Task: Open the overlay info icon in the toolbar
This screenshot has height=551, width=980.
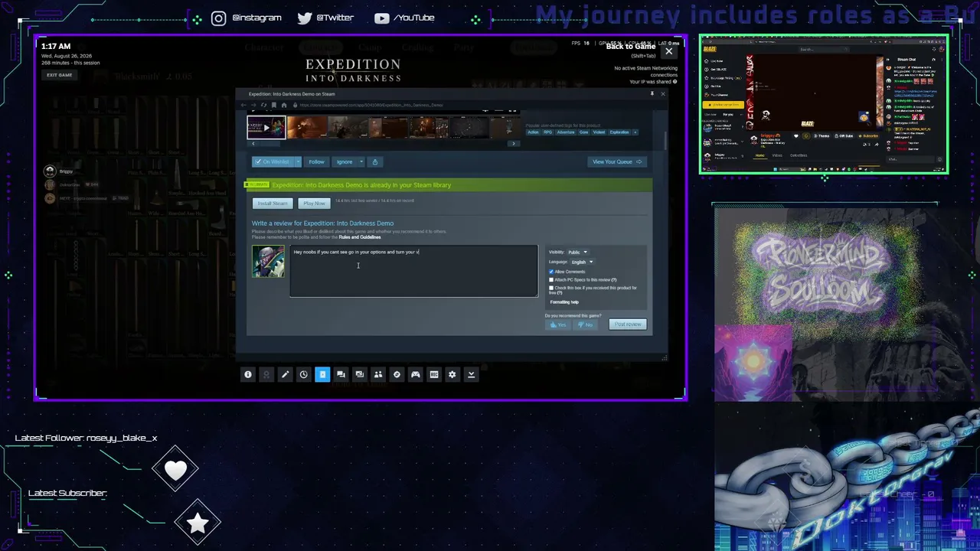Action: coord(248,374)
